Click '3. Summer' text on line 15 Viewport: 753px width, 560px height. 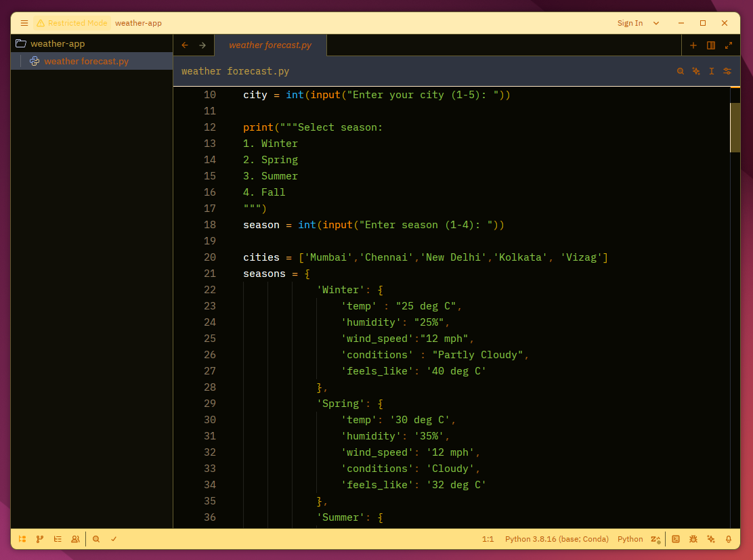coord(270,176)
